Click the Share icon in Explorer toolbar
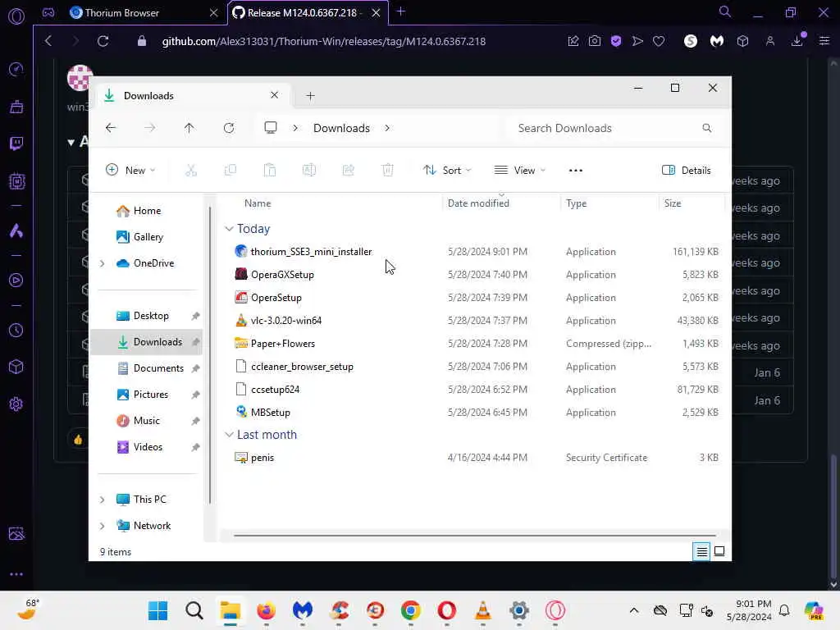The height and width of the screenshot is (630, 840). point(348,171)
